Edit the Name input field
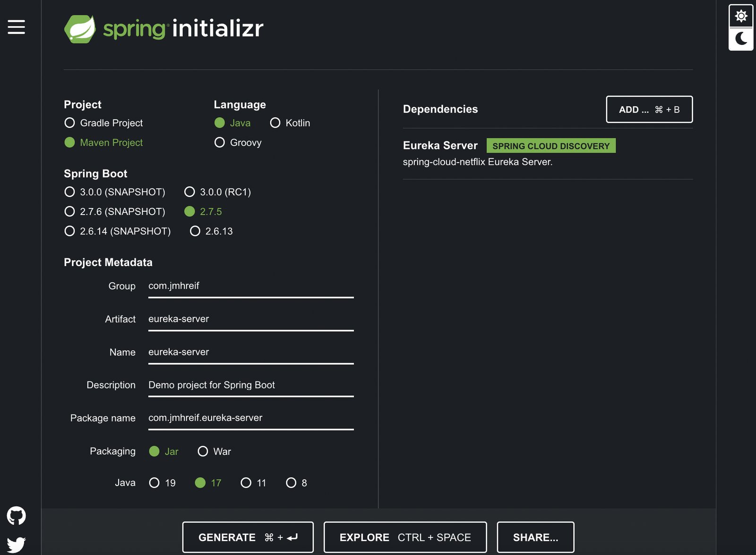This screenshot has width=756, height=555. [x=251, y=352]
